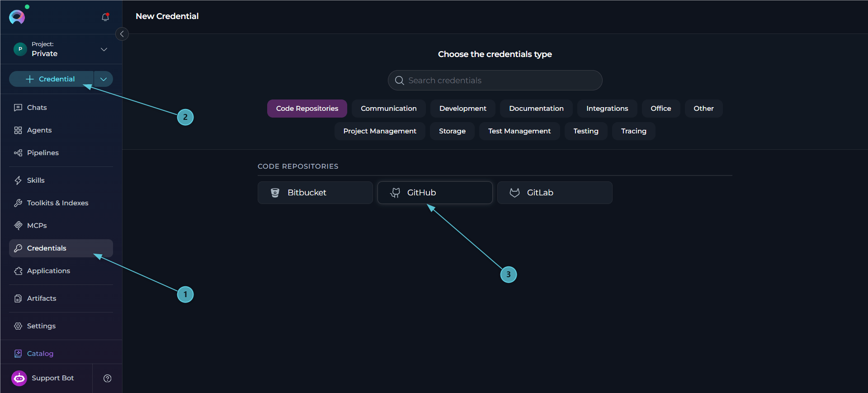The width and height of the screenshot is (868, 393).
Task: Click the Catalog icon
Action: pos(18,354)
